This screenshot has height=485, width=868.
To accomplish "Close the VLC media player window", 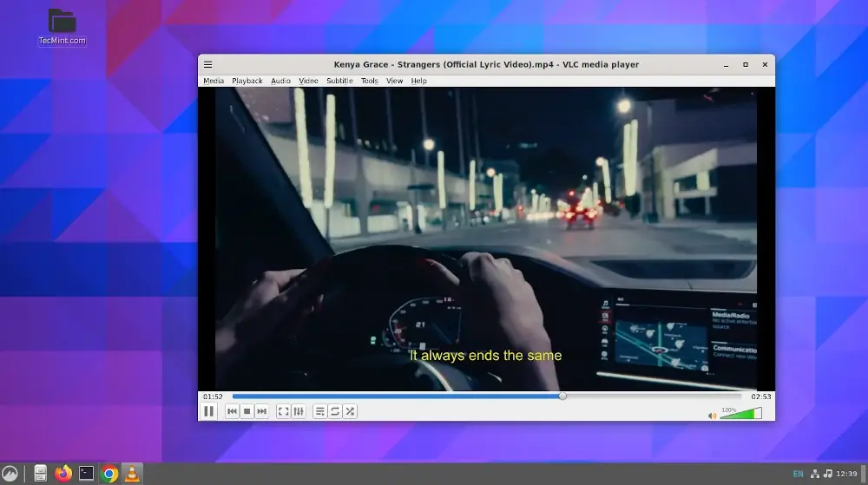I will coord(765,65).
